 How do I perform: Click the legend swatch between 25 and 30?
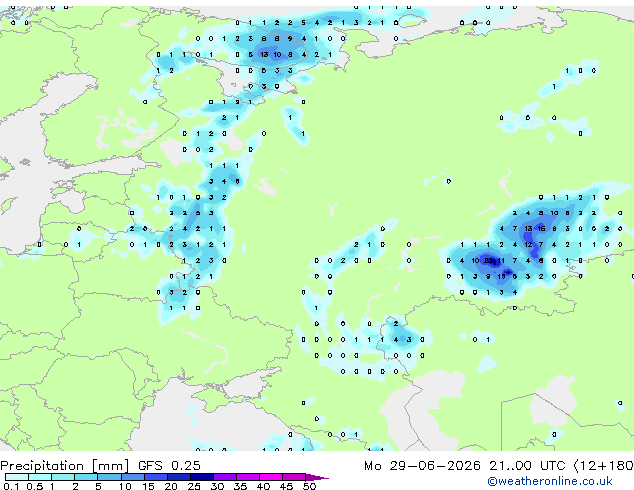pos(202,477)
